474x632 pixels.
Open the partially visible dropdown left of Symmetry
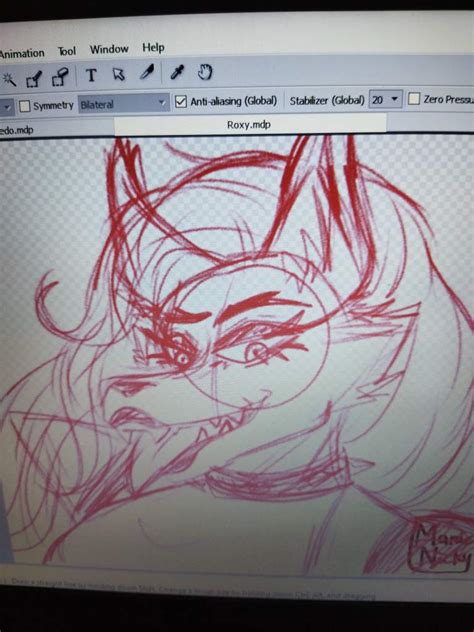[7, 108]
